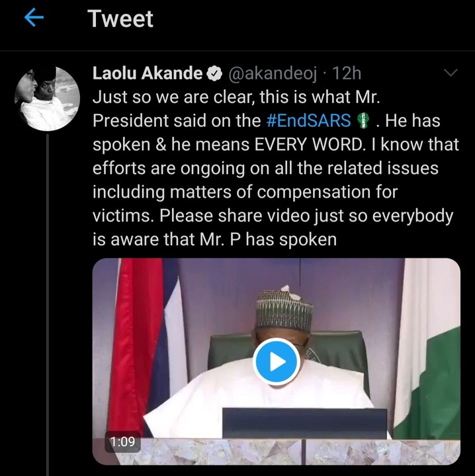Open Laolu Akande's profile picture
475x476 pixels.
pyautogui.click(x=47, y=98)
